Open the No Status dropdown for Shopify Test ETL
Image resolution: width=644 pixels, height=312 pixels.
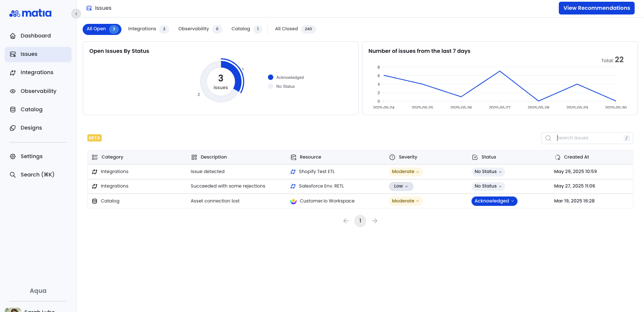click(488, 172)
